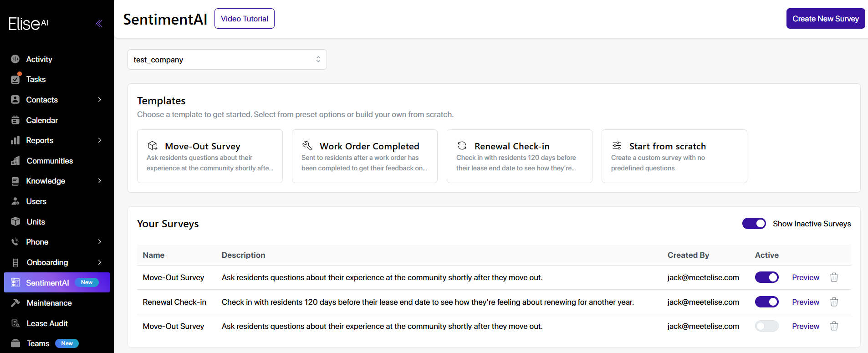The image size is (868, 353).
Task: Click the Work Order Completed wrench icon
Action: tap(307, 146)
